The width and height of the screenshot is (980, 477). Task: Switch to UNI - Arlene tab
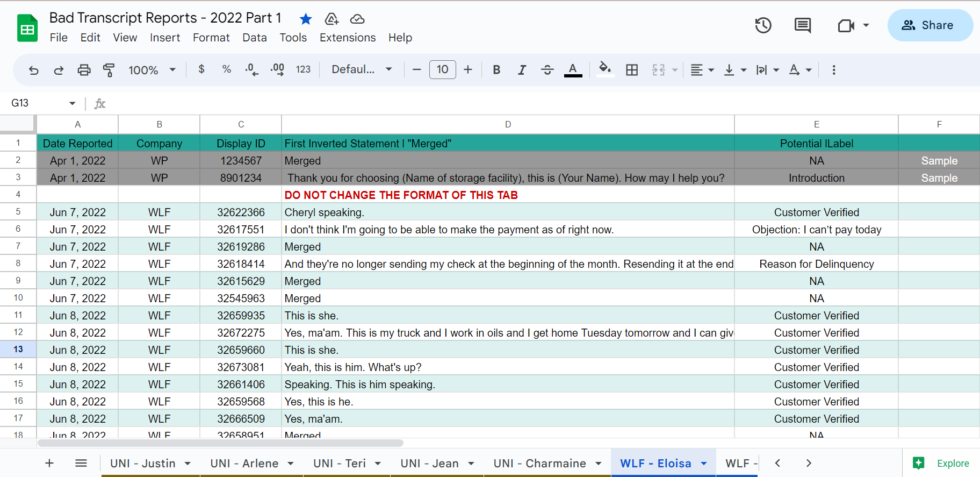(244, 463)
